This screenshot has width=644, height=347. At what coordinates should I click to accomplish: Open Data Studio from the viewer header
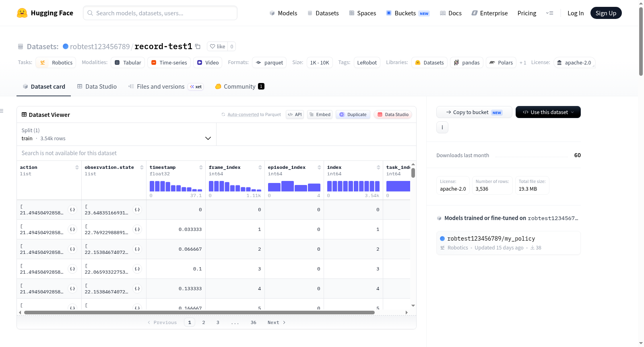[x=393, y=114]
